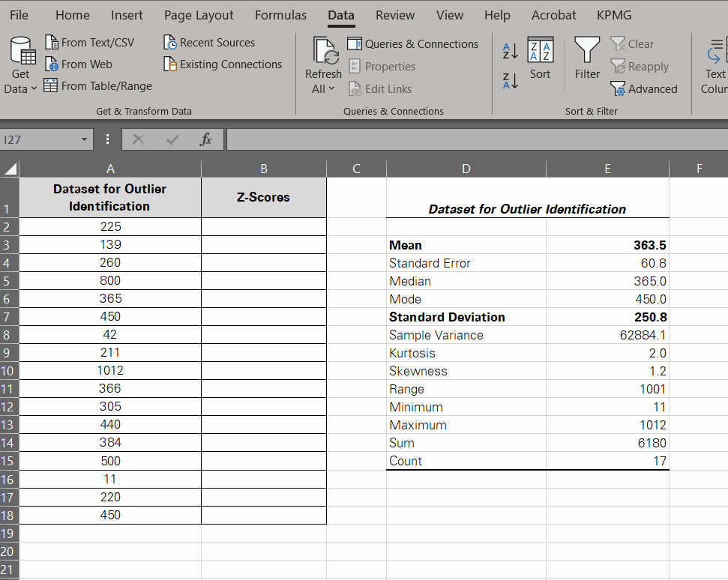Refresh All data connections

coord(323,56)
